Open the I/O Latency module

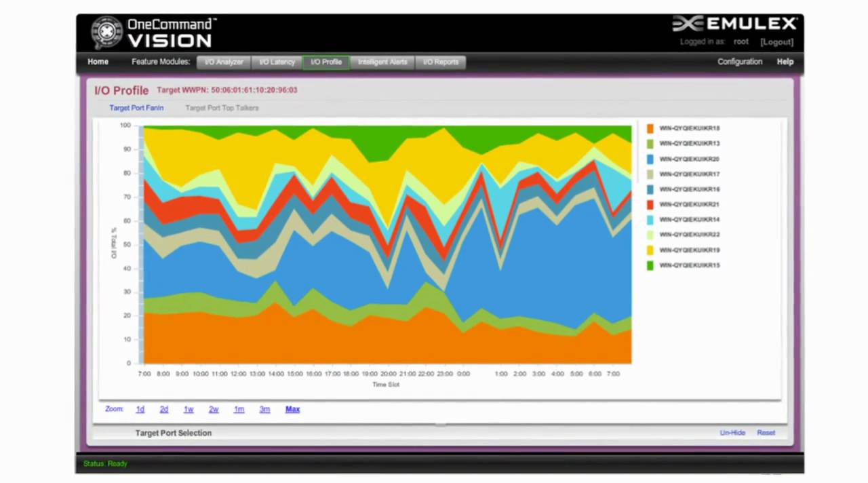click(x=277, y=62)
